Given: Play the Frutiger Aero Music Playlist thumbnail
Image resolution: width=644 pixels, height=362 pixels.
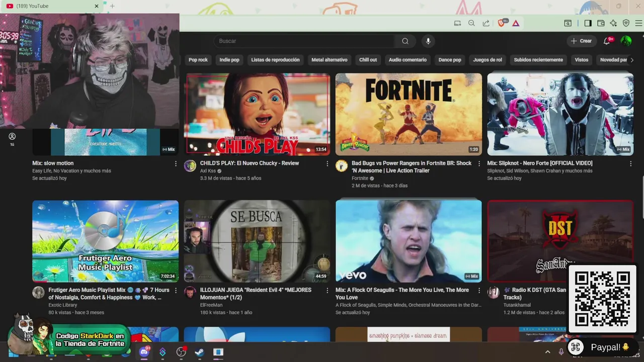Looking at the screenshot, I should [105, 241].
